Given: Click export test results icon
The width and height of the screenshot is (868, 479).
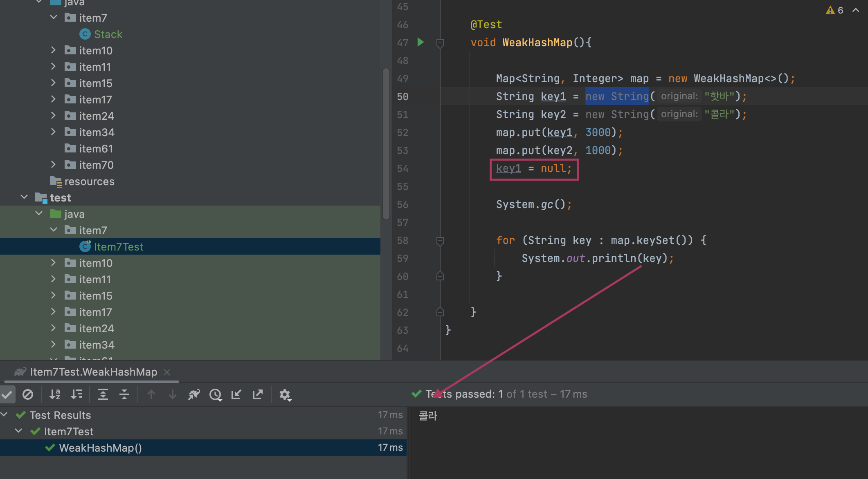Looking at the screenshot, I should (x=258, y=394).
